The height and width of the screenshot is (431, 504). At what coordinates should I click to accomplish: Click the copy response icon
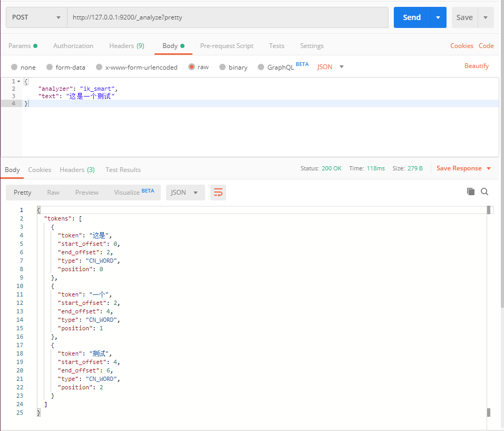470,191
